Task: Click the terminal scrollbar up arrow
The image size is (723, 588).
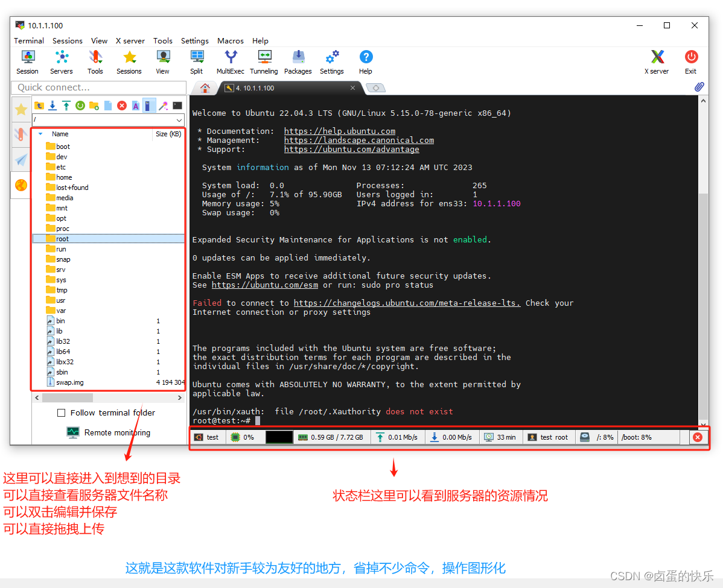Action: [x=703, y=101]
